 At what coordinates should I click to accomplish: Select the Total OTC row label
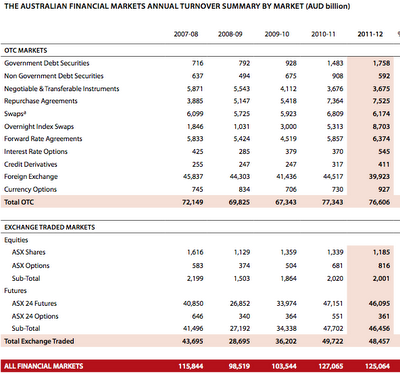point(19,202)
